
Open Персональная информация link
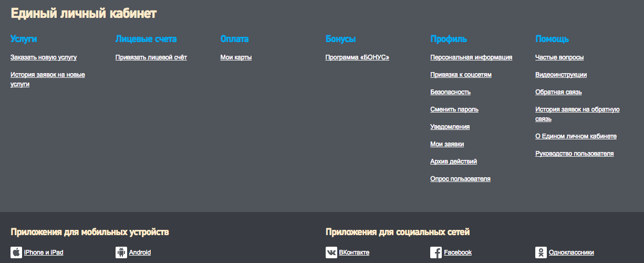[471, 57]
